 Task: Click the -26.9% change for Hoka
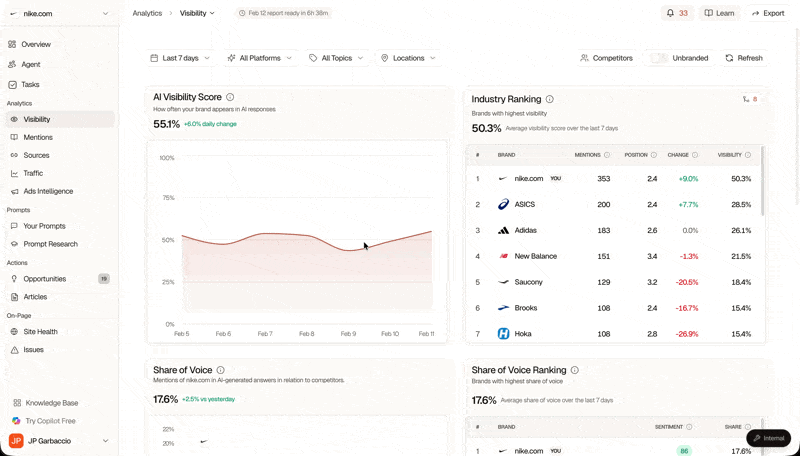tap(687, 334)
